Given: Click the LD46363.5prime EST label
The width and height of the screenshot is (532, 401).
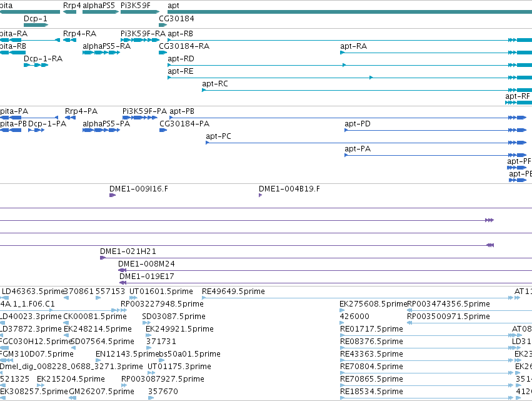Looking at the screenshot, I should (33, 292).
